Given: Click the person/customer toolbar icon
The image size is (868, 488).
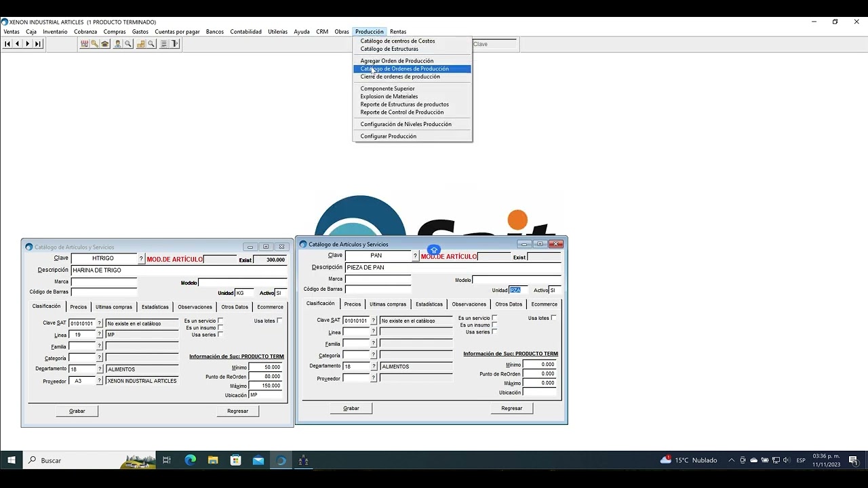Looking at the screenshot, I should [118, 44].
